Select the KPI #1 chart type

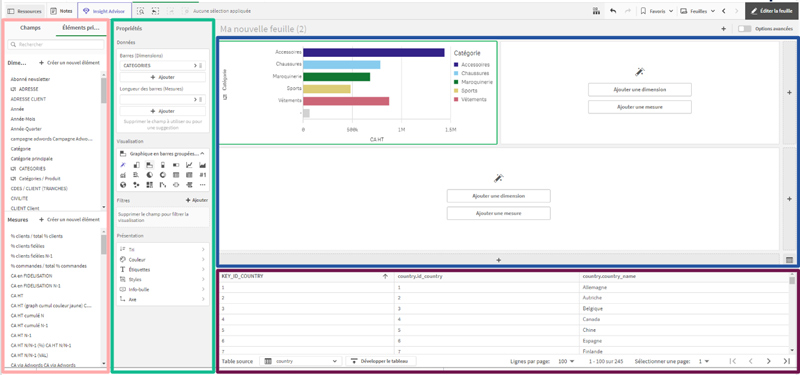(x=203, y=174)
